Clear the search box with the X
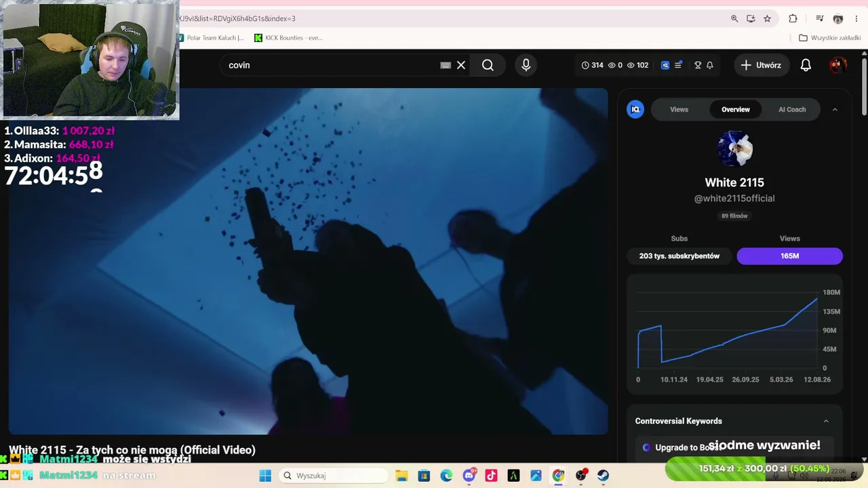Image resolution: width=868 pixels, height=488 pixels. 461,65
